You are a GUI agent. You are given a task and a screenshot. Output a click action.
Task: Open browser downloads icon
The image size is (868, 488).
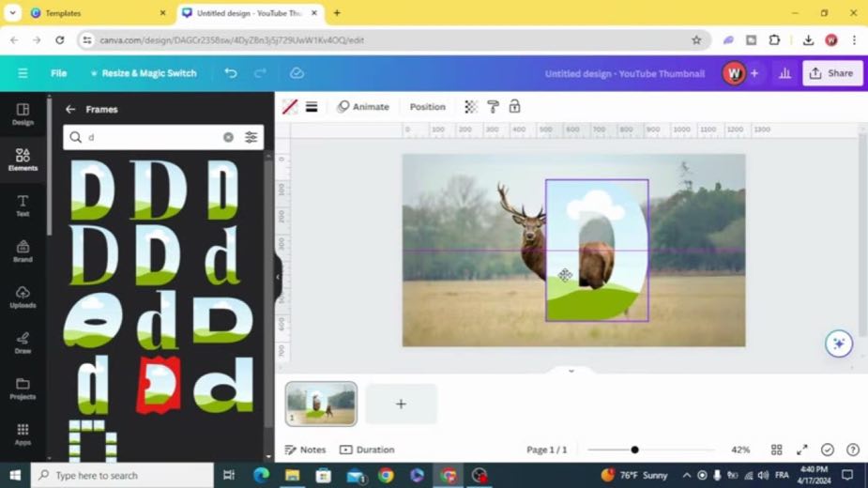point(808,39)
